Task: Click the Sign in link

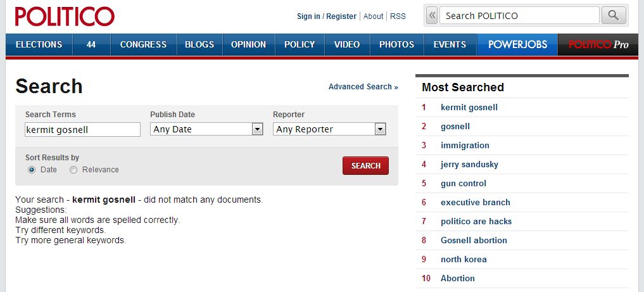Action: [x=308, y=16]
